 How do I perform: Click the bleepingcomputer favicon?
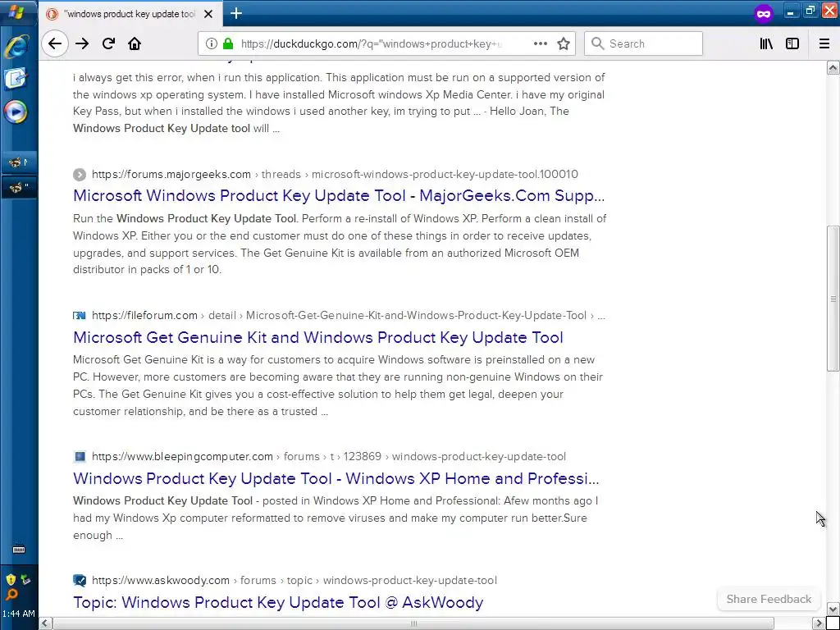click(80, 456)
